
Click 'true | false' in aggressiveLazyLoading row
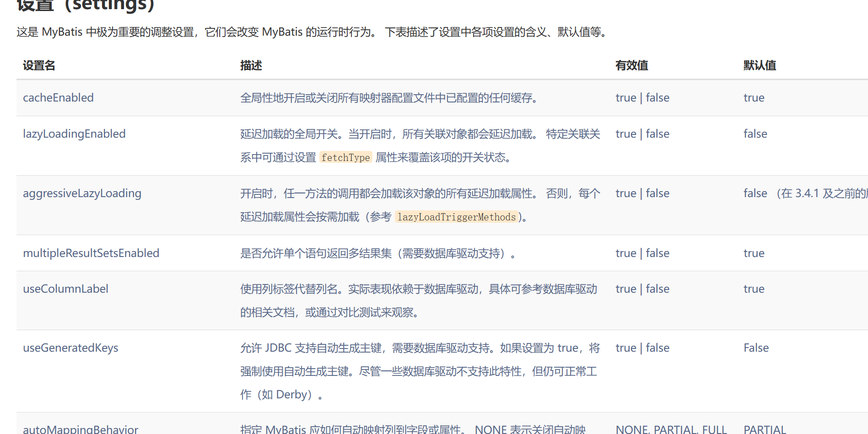tap(642, 193)
